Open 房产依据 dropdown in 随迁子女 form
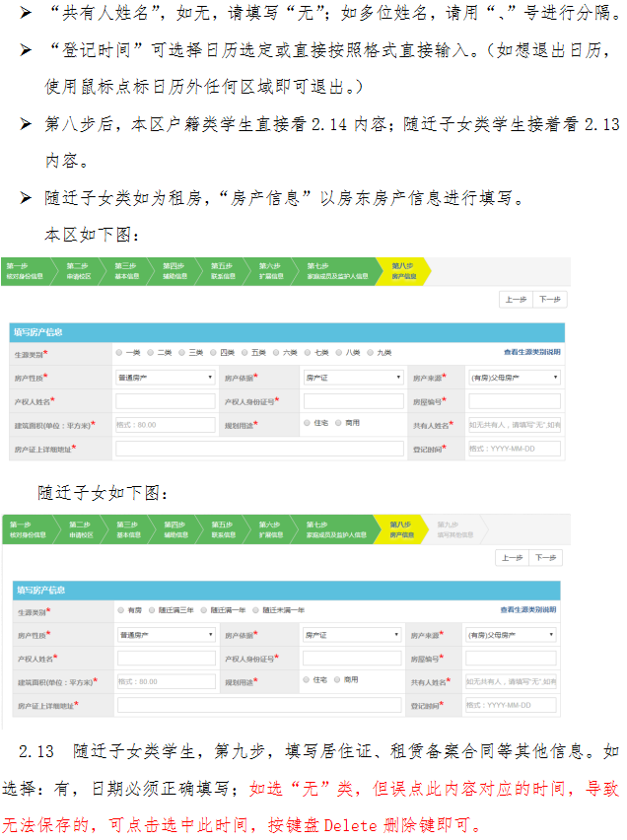 352,635
